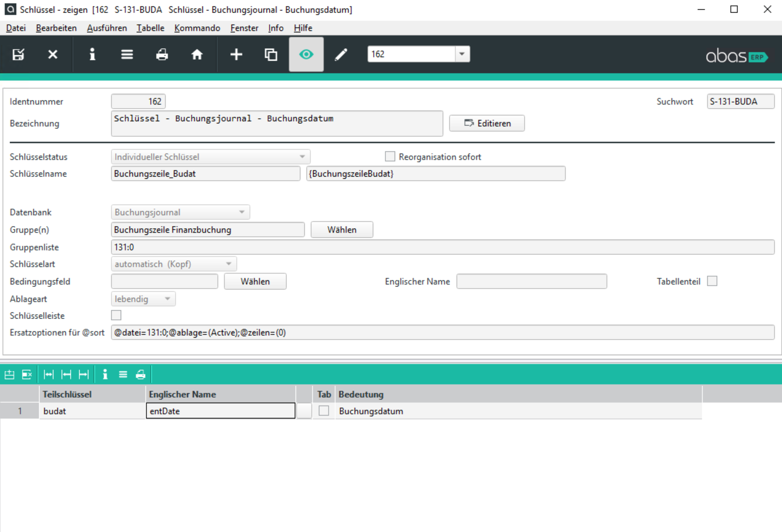This screenshot has height=532, width=782.
Task: Click the home icon in toolbar
Action: [197, 54]
